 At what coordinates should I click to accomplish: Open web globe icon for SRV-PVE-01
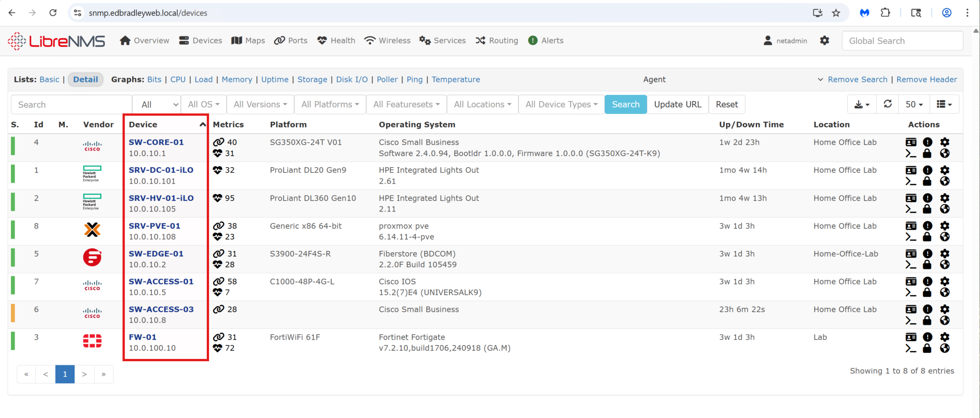(945, 237)
